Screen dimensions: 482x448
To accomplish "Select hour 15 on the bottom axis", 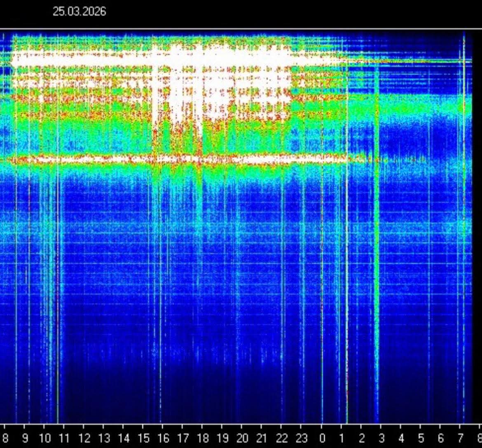I will click(x=143, y=438).
